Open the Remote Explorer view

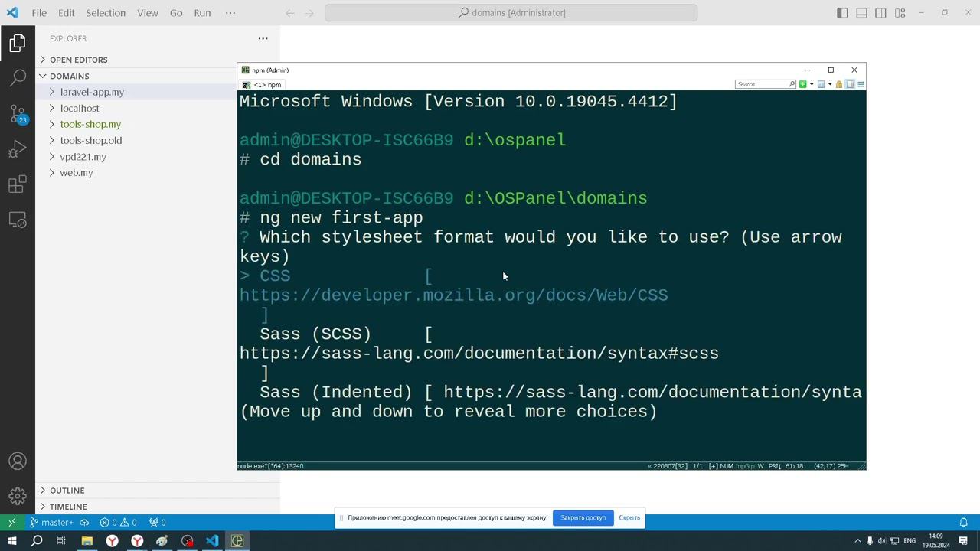coord(18,220)
